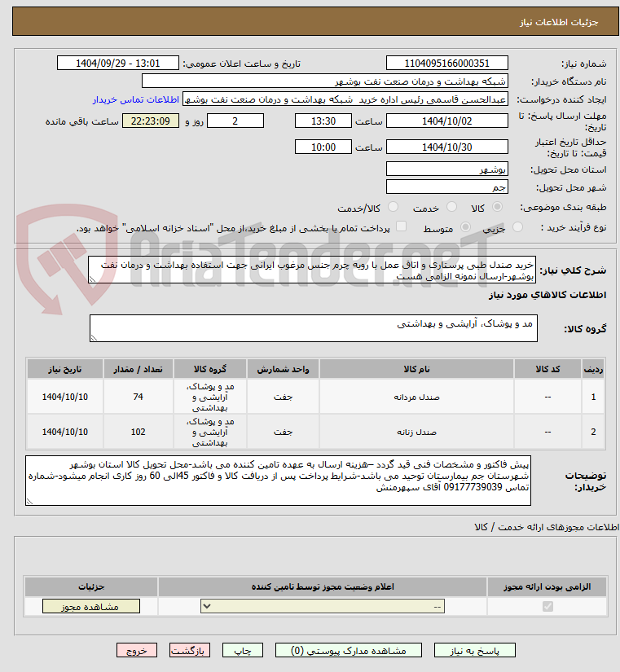Screen dimensions: 620x672
Task: Select the کالا radio button
Action: [497, 207]
